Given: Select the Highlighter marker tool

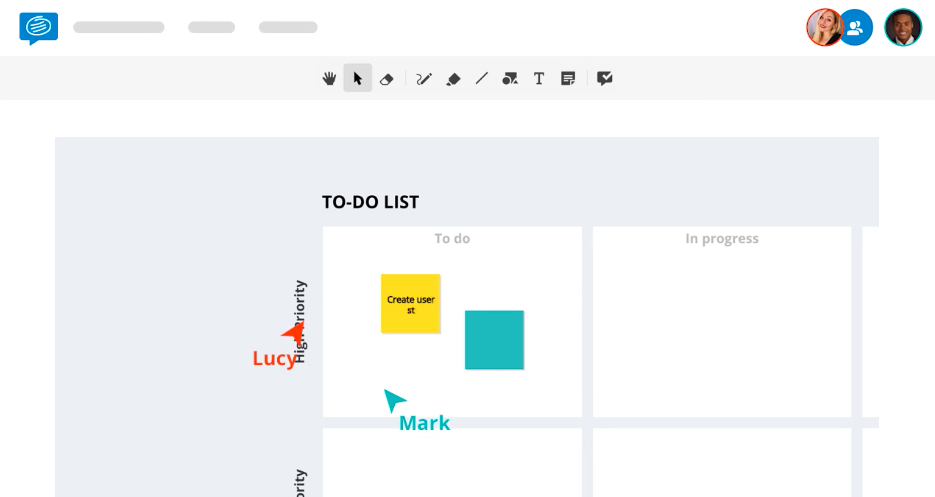Looking at the screenshot, I should (453, 79).
